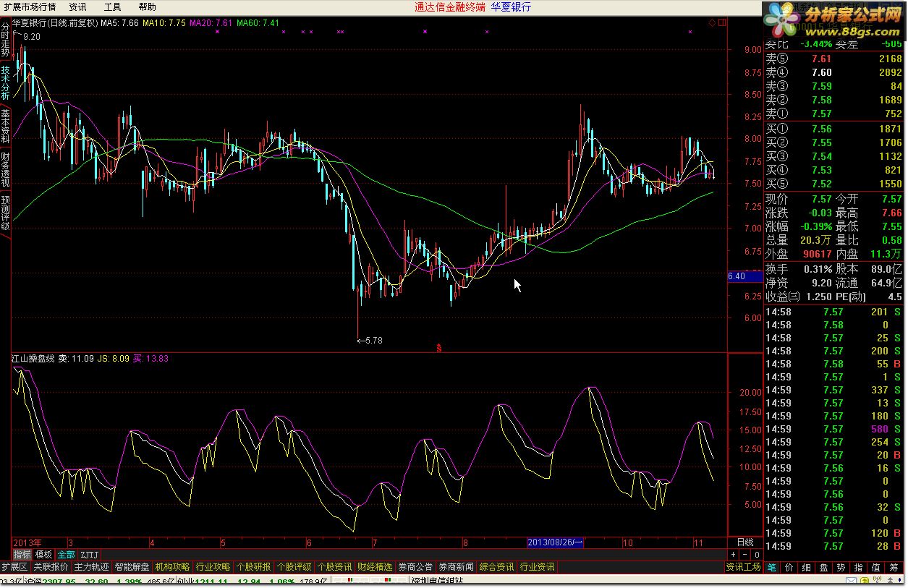Open 基本资料 side tab
908x588 pixels.
(5, 126)
